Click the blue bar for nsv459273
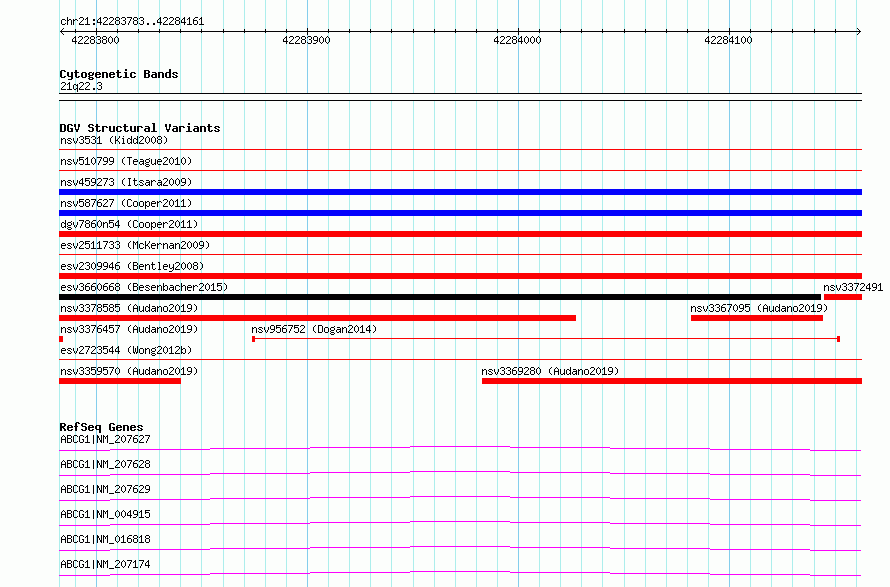This screenshot has height=587, width=890. pyautogui.click(x=460, y=192)
